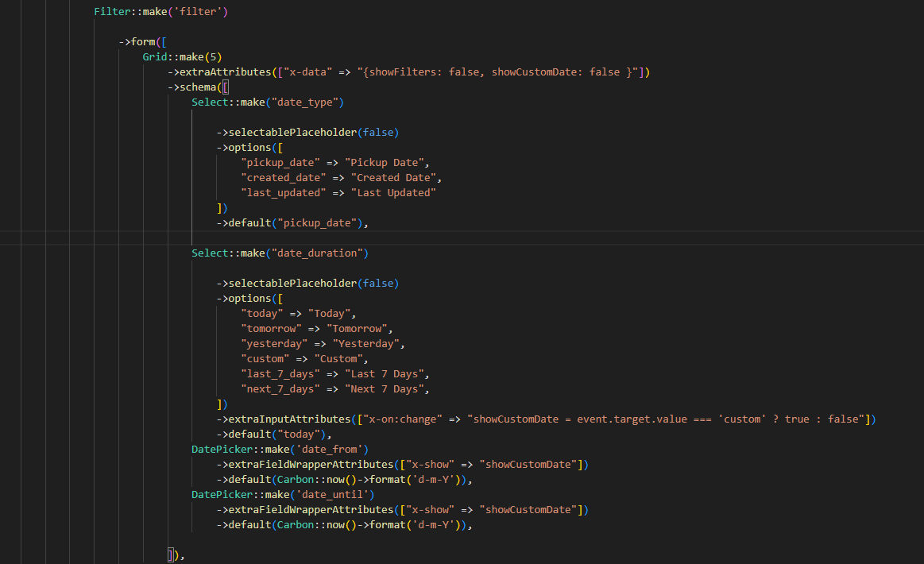
Task: Click x-show line under date_until
Action: (x=403, y=510)
